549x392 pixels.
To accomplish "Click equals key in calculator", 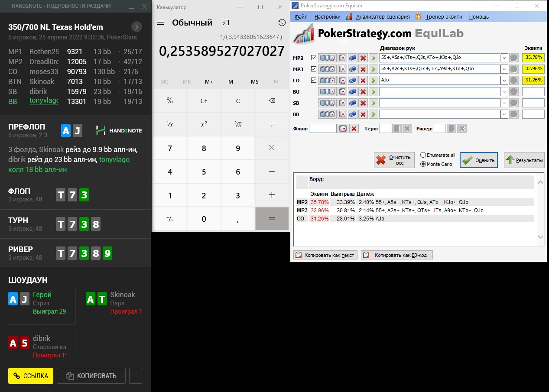I will click(272, 219).
